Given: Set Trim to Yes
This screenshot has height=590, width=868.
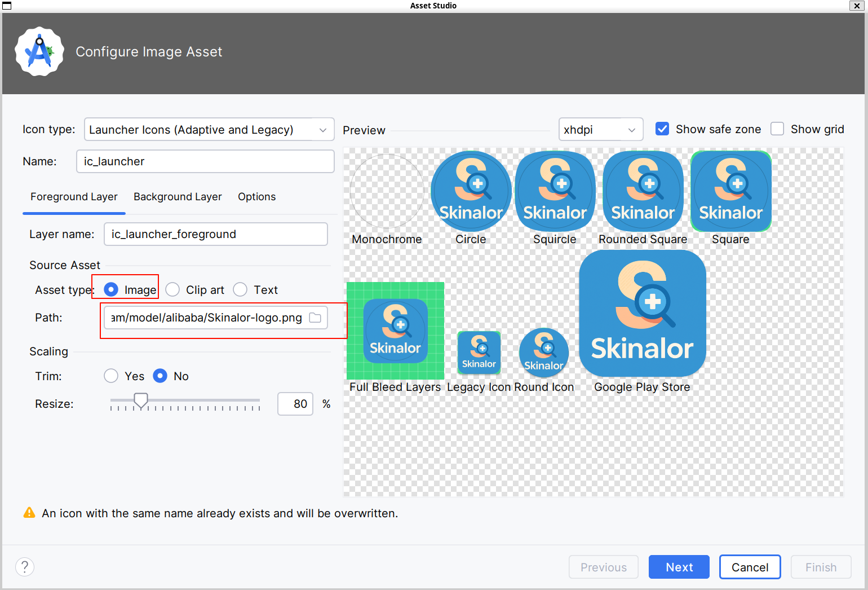Looking at the screenshot, I should tap(111, 376).
